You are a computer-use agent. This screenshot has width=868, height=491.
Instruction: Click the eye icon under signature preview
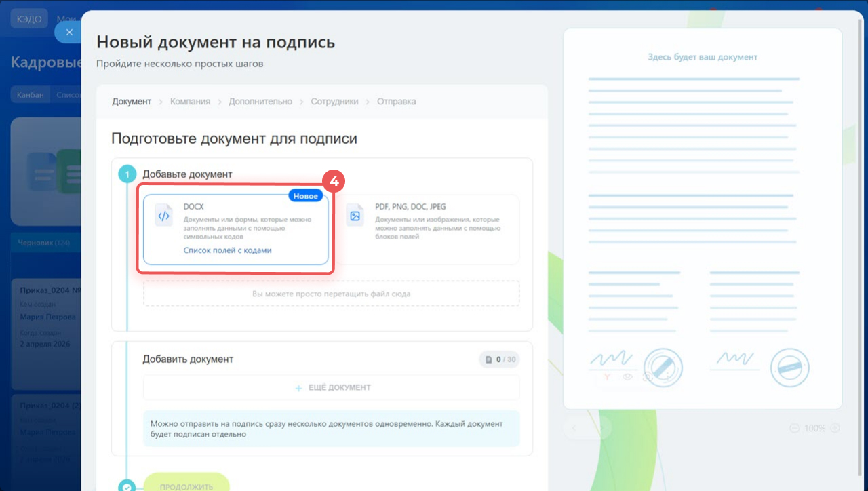[627, 377]
